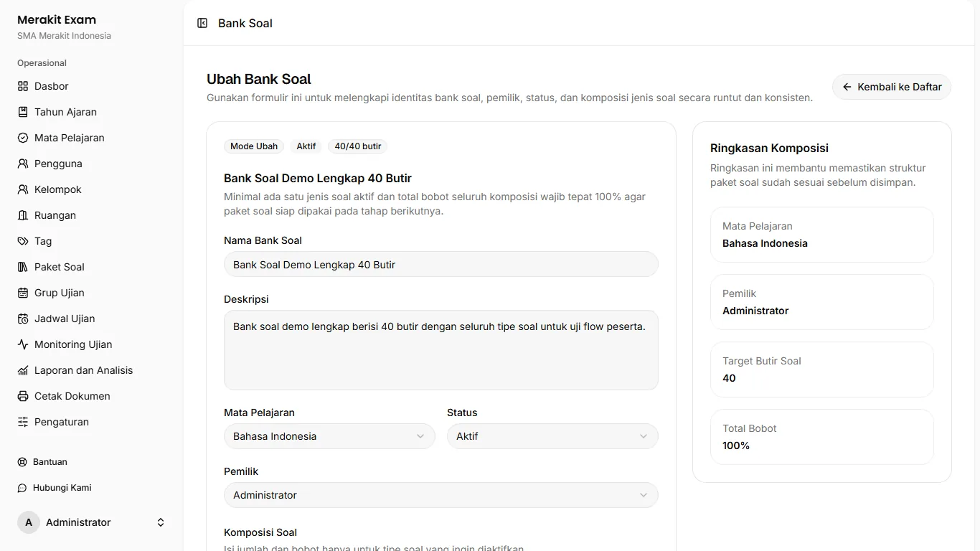Click the Cetak Dokumen printer icon
Viewport: 980px width, 551px height.
coord(23,396)
